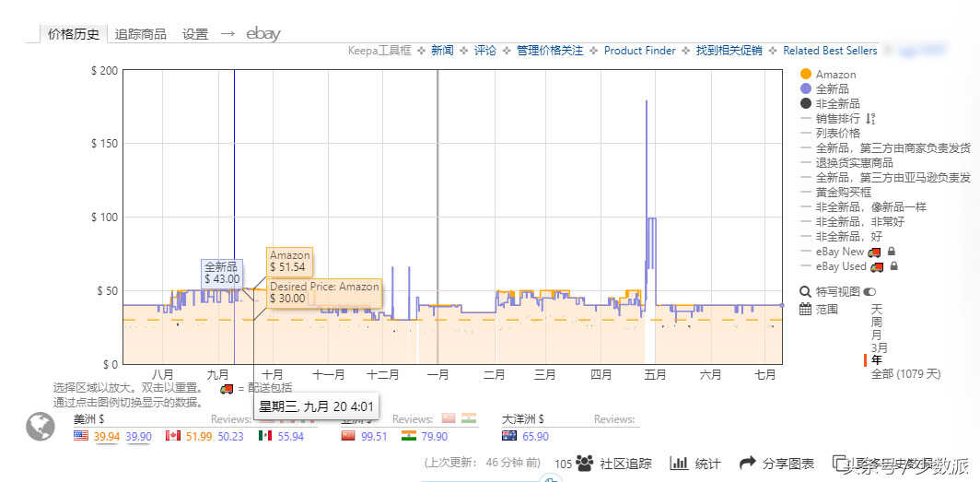This screenshot has height=482, width=980.
Task: Click the truck icon before 配送包括
Action: coord(227,389)
